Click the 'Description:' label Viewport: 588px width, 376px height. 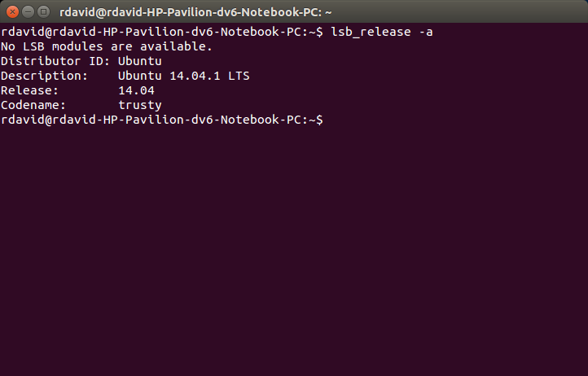click(44, 76)
